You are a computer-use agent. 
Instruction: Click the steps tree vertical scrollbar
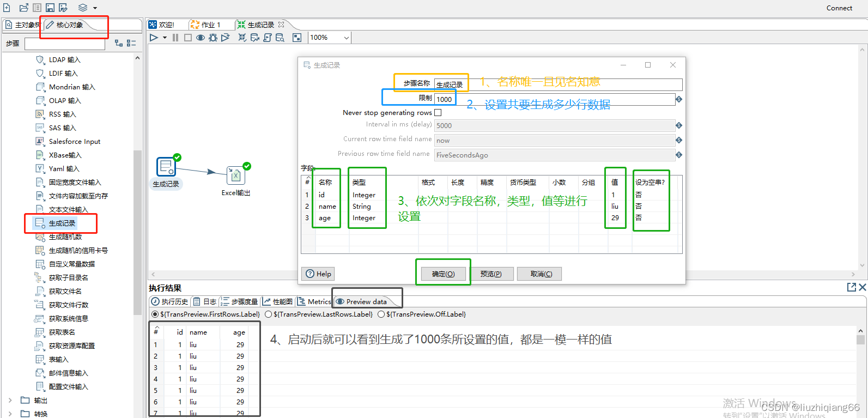pyautogui.click(x=137, y=232)
